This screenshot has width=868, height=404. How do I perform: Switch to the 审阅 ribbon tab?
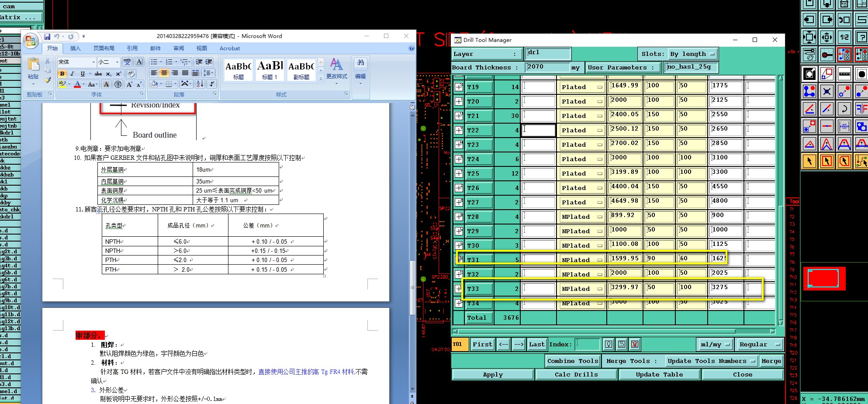pyautogui.click(x=179, y=48)
